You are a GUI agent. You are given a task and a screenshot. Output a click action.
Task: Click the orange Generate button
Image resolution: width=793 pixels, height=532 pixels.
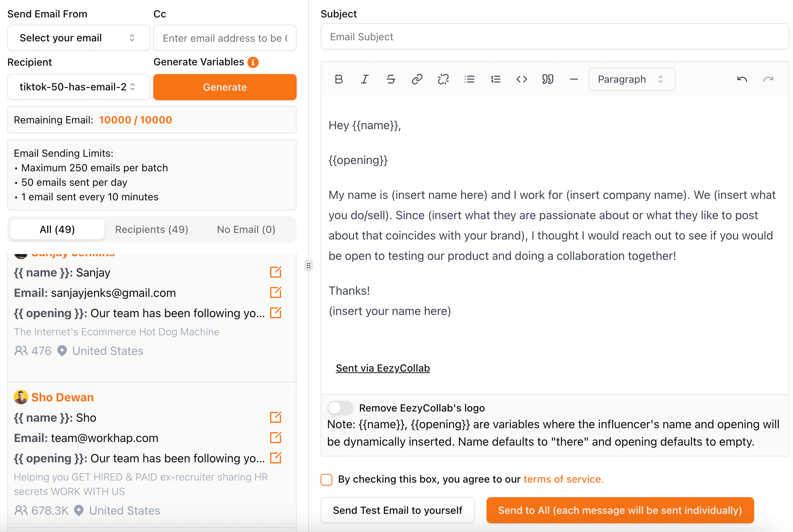tap(225, 87)
